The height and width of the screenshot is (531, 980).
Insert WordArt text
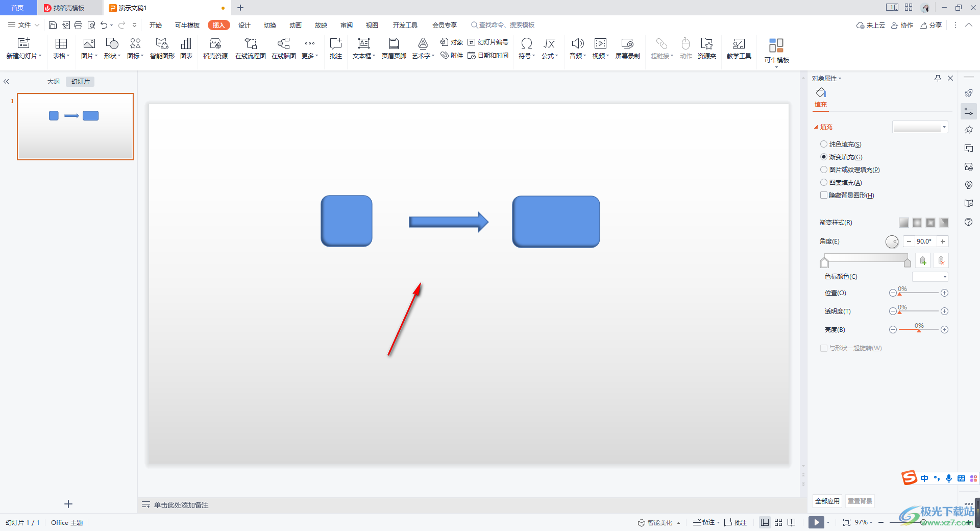(423, 49)
